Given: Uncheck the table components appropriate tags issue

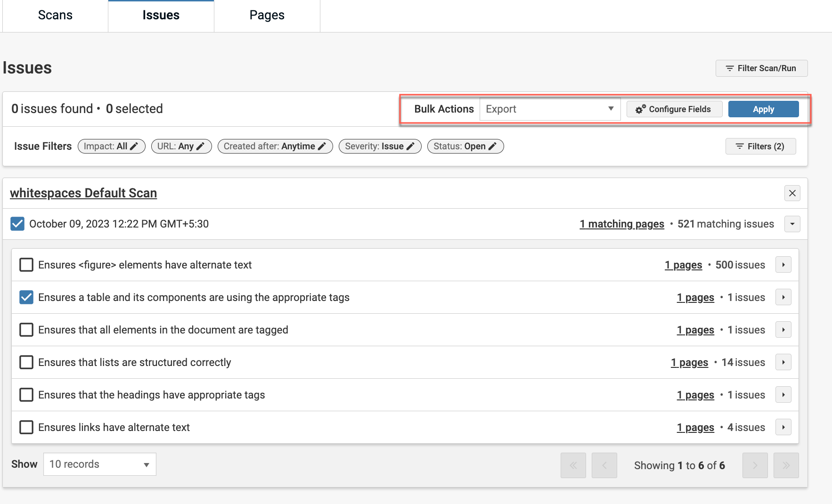Looking at the screenshot, I should [26, 297].
